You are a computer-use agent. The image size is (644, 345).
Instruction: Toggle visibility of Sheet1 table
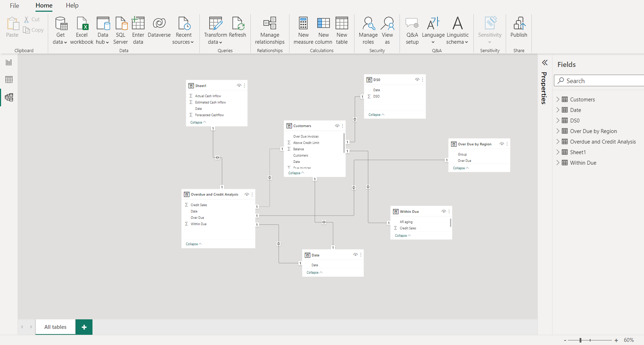tap(239, 85)
